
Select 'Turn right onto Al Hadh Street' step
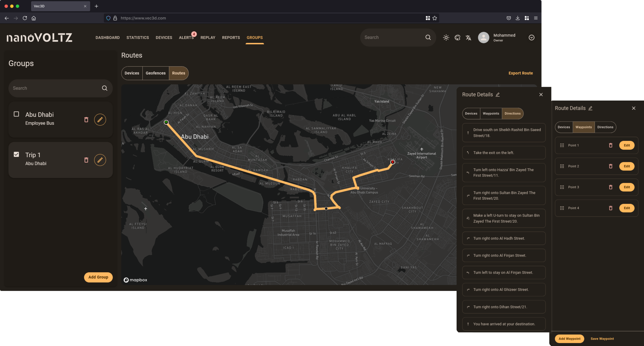(504, 238)
